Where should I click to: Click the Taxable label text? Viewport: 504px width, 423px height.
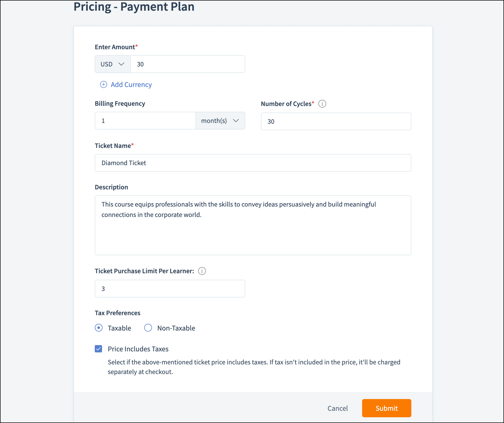point(119,328)
